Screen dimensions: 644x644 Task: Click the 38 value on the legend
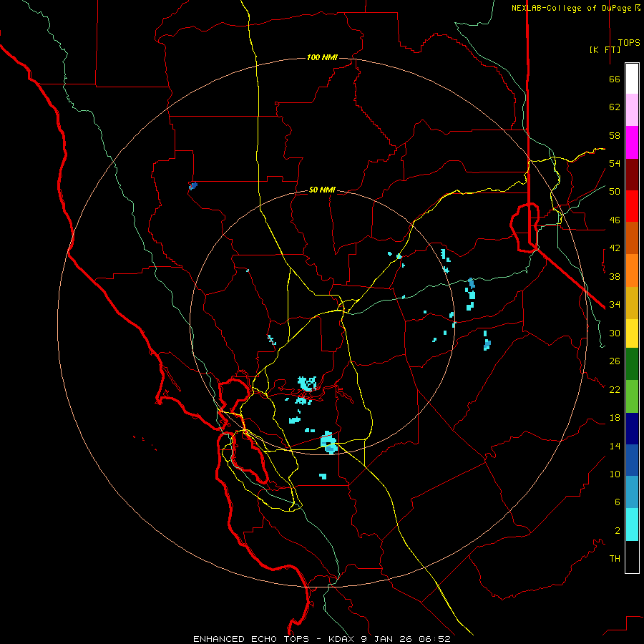coord(615,276)
